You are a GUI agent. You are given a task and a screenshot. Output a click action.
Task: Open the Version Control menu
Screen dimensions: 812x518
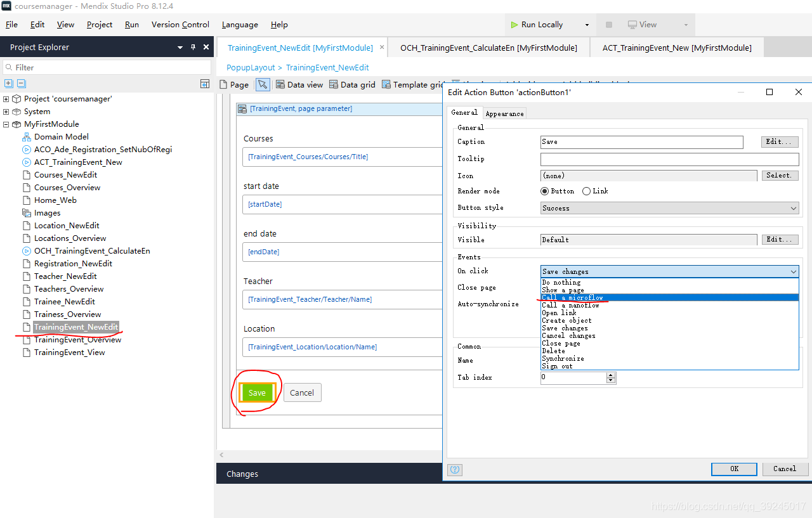[x=180, y=25]
